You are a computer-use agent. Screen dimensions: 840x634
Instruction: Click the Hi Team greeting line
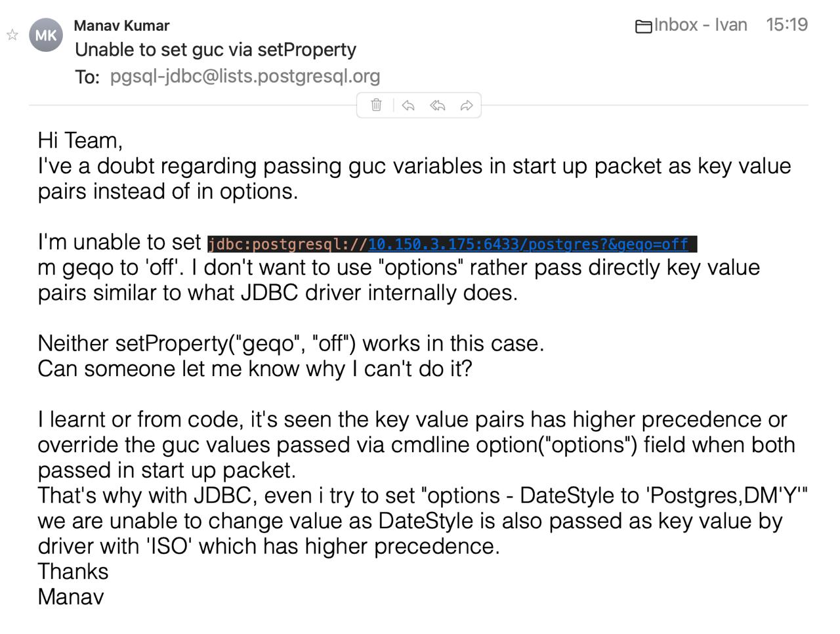[x=80, y=140]
